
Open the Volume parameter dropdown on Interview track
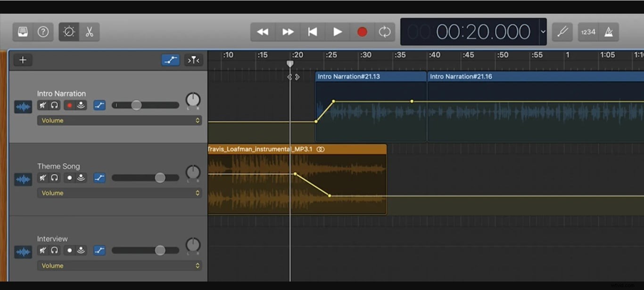[119, 265]
